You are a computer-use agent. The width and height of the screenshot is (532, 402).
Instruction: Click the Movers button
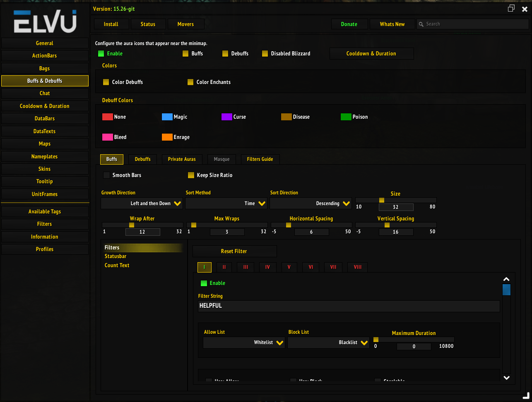coord(185,24)
